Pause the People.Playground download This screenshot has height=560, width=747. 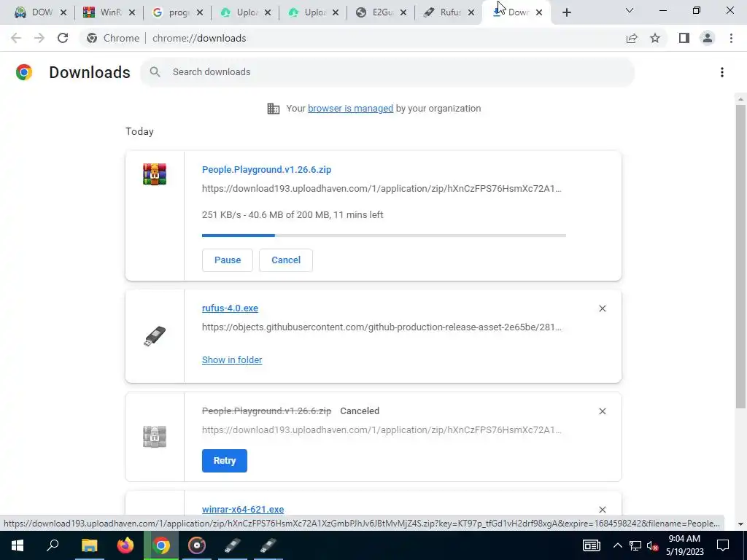[228, 260]
